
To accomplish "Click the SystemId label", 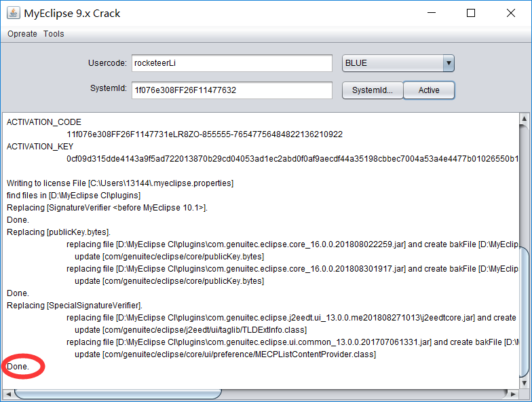I will [x=109, y=88].
